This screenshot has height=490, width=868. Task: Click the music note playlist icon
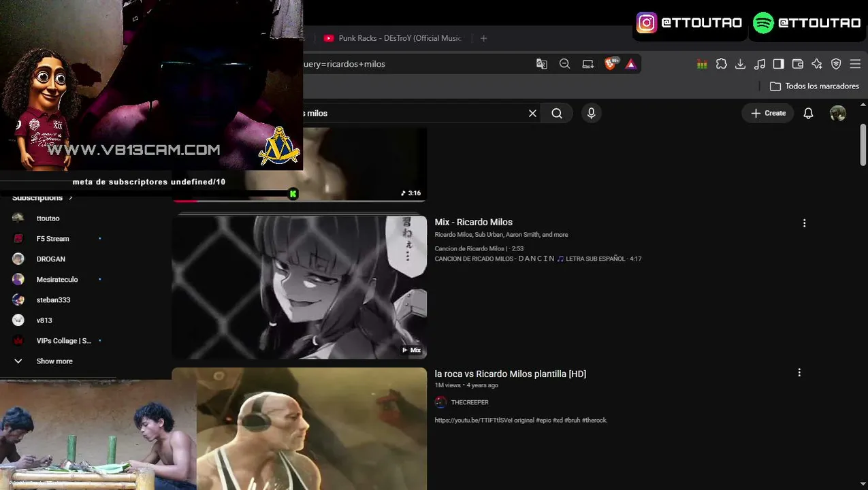pyautogui.click(x=760, y=64)
